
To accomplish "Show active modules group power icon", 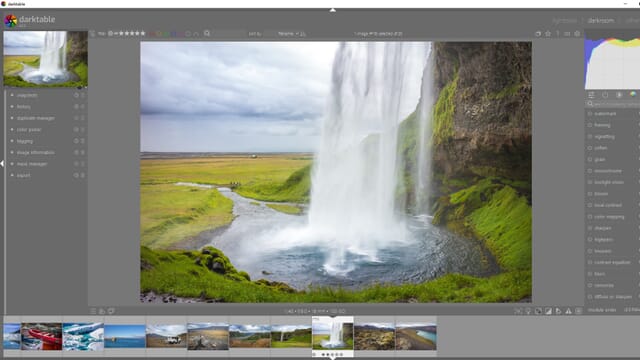I will (x=605, y=95).
